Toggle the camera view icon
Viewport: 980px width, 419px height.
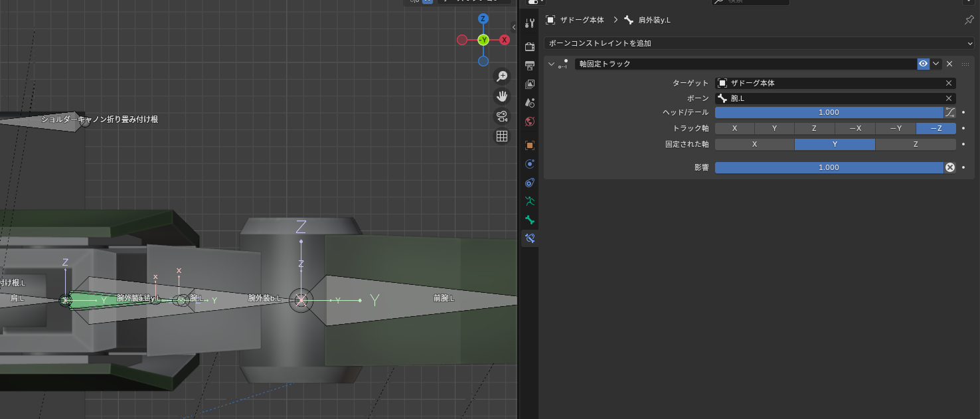(x=502, y=117)
